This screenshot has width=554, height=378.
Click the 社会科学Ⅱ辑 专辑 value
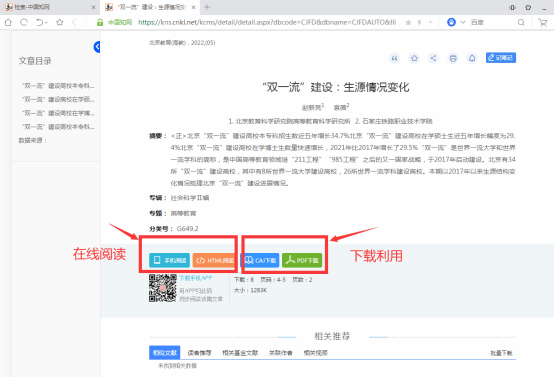(x=190, y=198)
